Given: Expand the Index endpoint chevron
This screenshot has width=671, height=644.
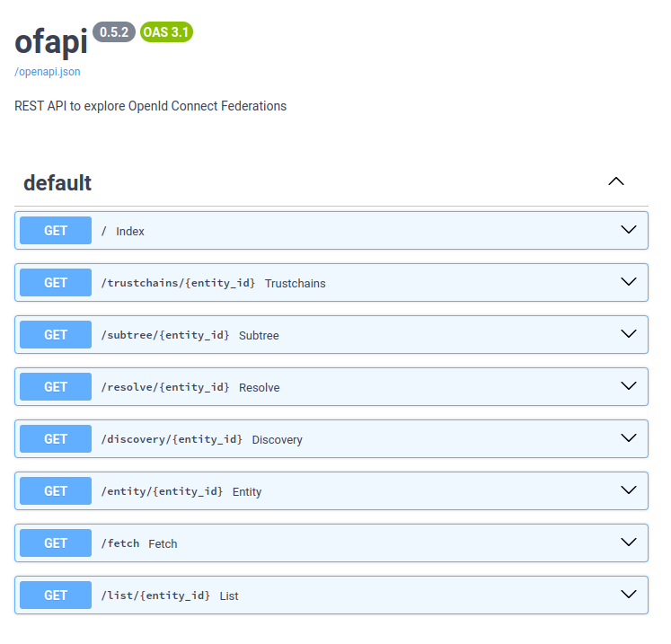Looking at the screenshot, I should (628, 230).
